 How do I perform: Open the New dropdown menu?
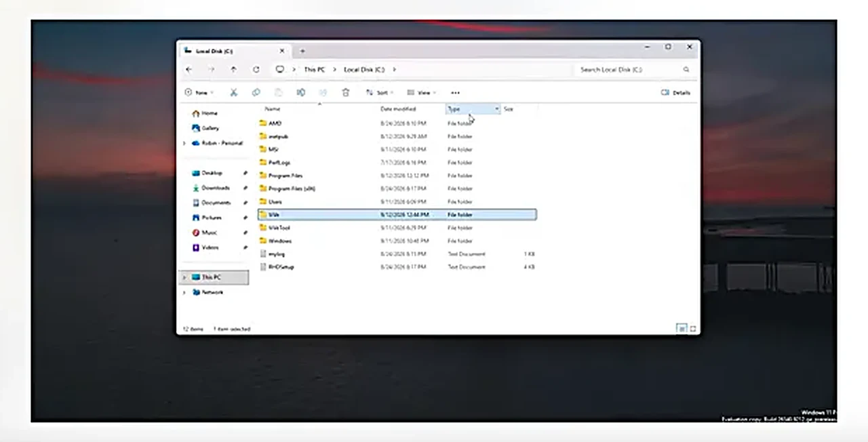click(x=199, y=93)
